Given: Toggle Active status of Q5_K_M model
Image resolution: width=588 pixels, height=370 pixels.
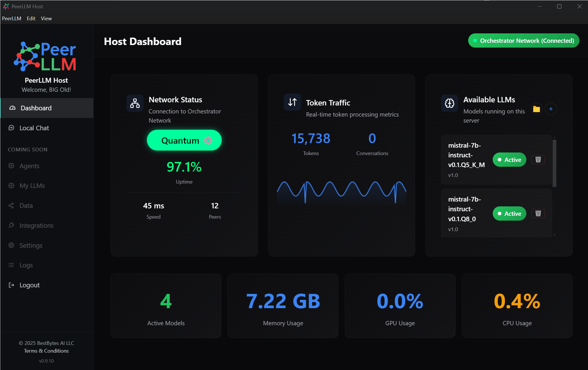Looking at the screenshot, I should click(x=509, y=160).
